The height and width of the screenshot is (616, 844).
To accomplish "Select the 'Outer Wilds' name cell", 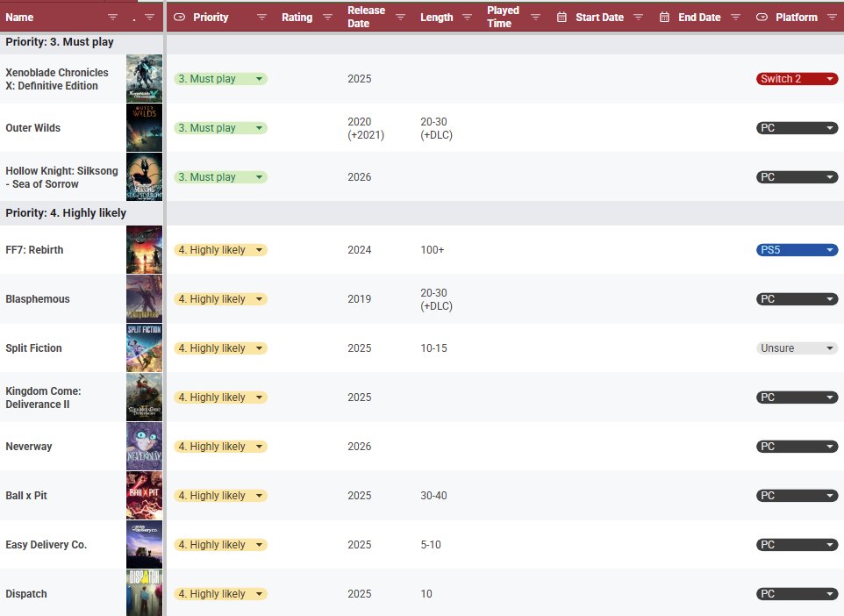I will (x=63, y=127).
